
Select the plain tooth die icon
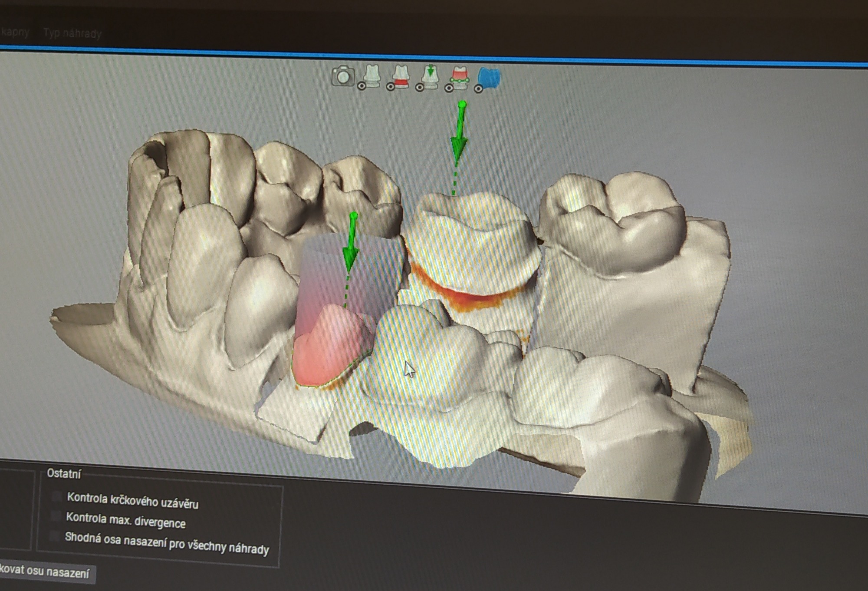point(372,75)
